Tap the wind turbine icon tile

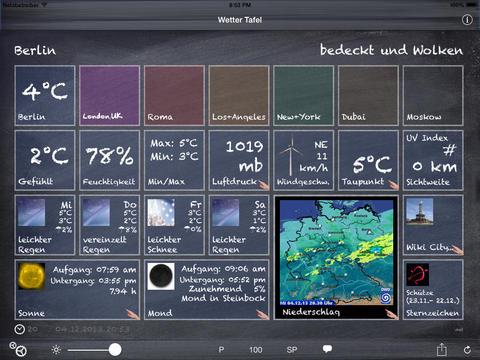303,160
